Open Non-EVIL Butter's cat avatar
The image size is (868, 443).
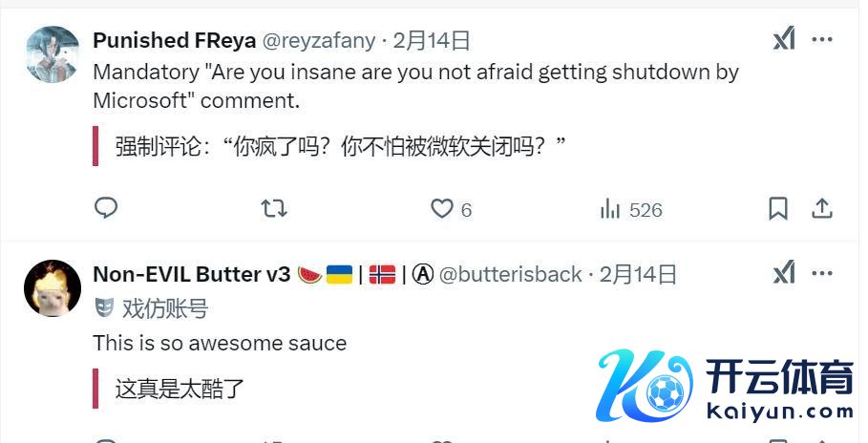point(53,288)
